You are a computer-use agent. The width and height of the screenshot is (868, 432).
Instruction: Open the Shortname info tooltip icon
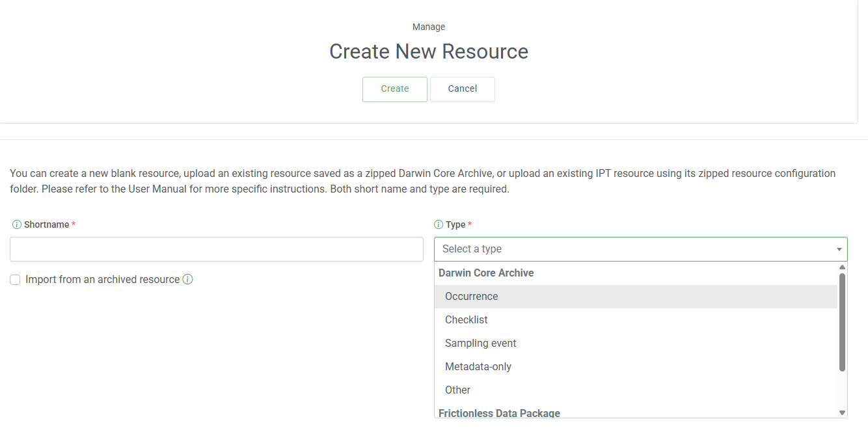pos(16,224)
